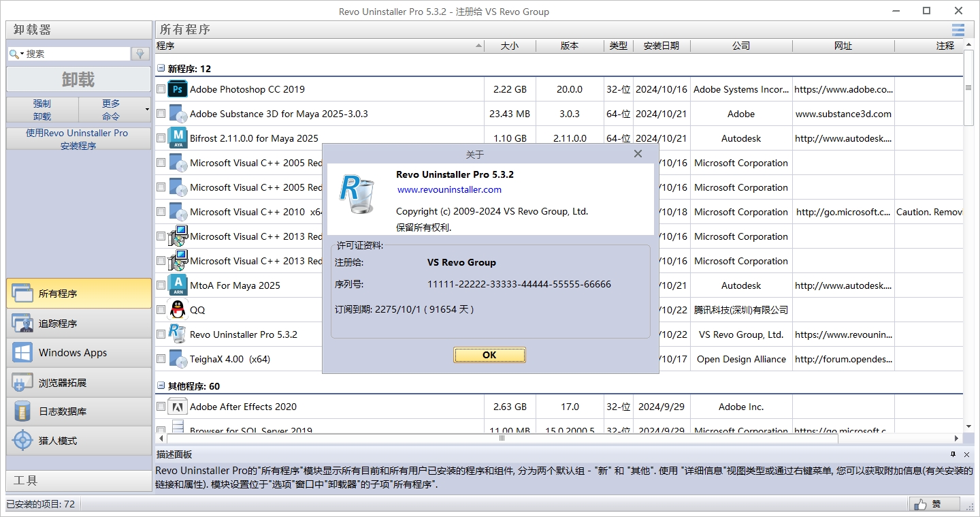This screenshot has width=980, height=517.
Task: Switch to 追踪程序 in the sidebar
Action: [78, 324]
